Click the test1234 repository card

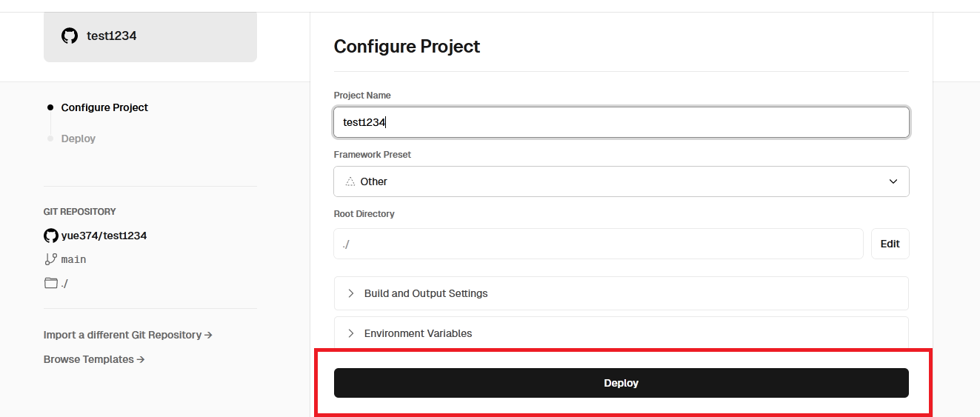(x=150, y=36)
